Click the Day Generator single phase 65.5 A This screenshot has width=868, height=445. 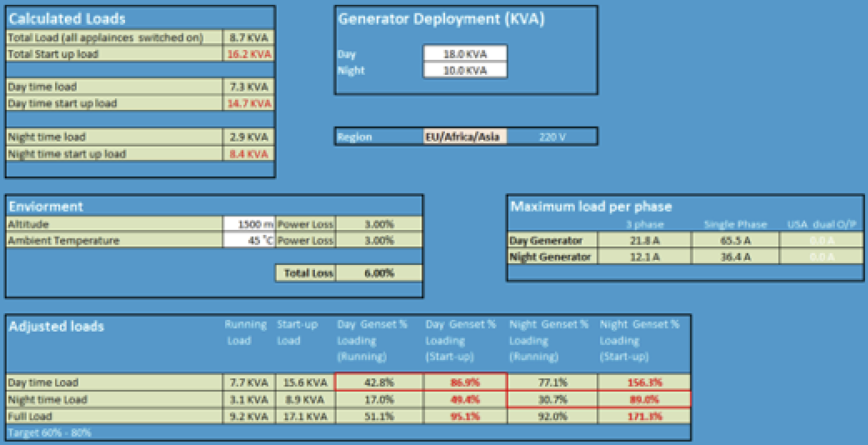click(x=735, y=241)
